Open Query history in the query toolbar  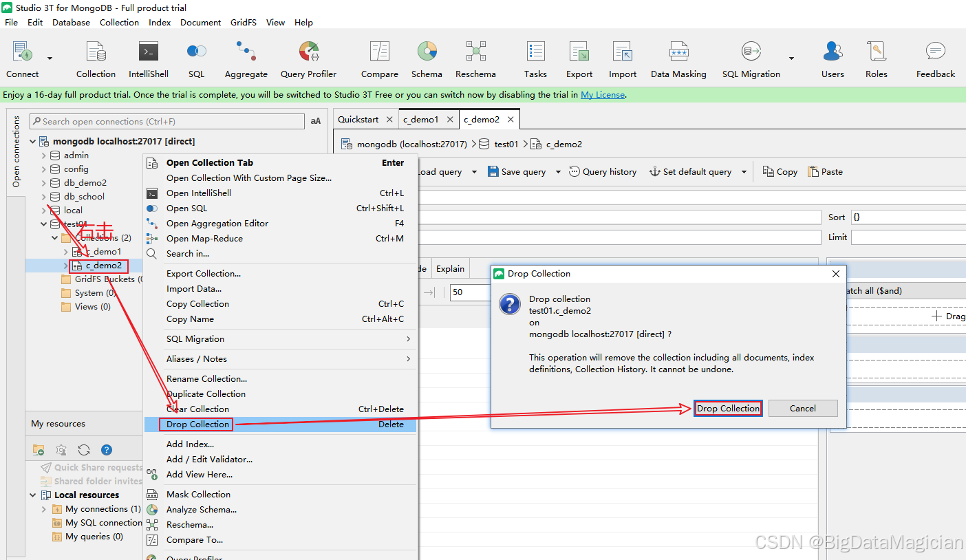pos(603,172)
